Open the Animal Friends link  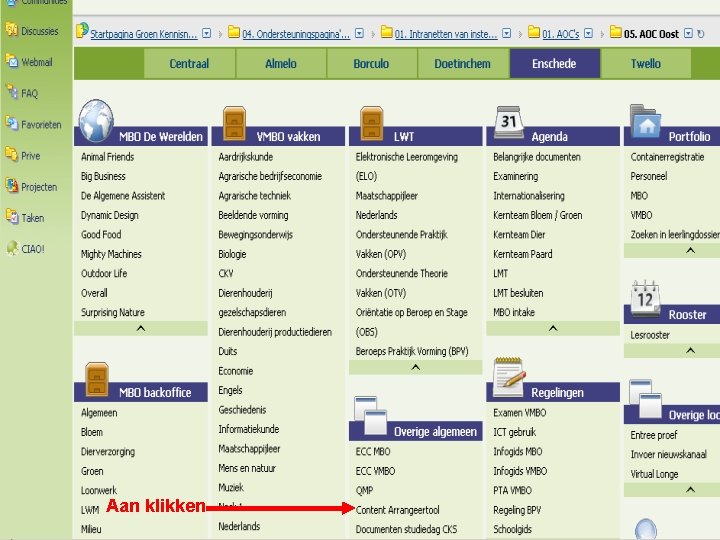[x=107, y=157]
